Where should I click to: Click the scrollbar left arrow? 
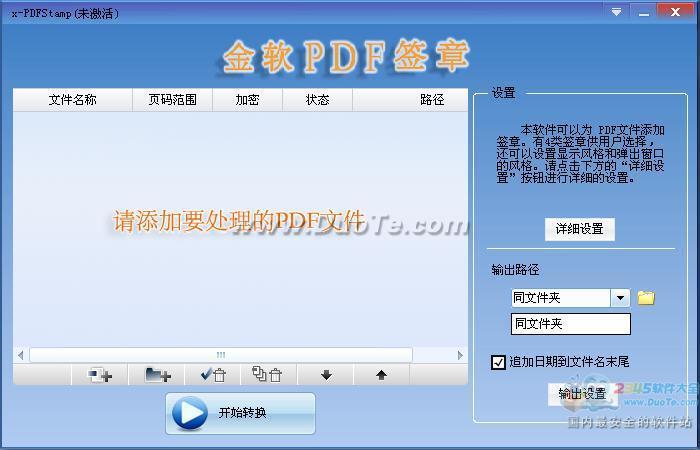[x=21, y=355]
